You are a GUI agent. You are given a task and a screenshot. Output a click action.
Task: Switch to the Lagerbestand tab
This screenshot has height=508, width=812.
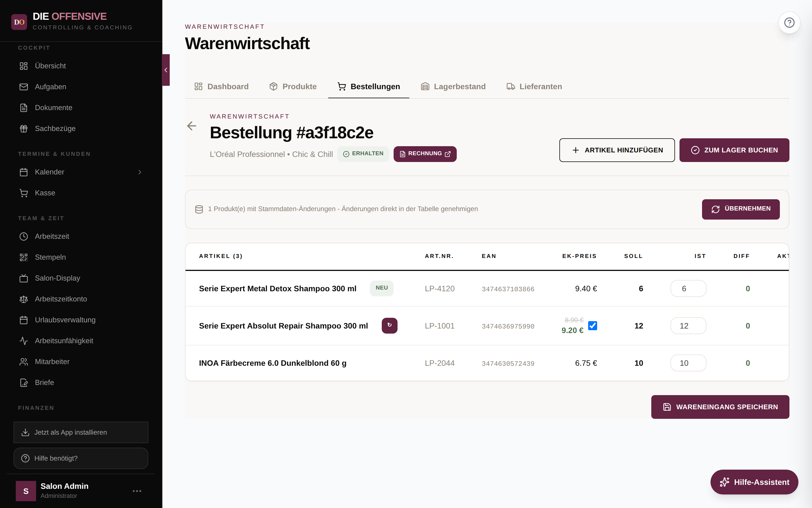pyautogui.click(x=453, y=86)
